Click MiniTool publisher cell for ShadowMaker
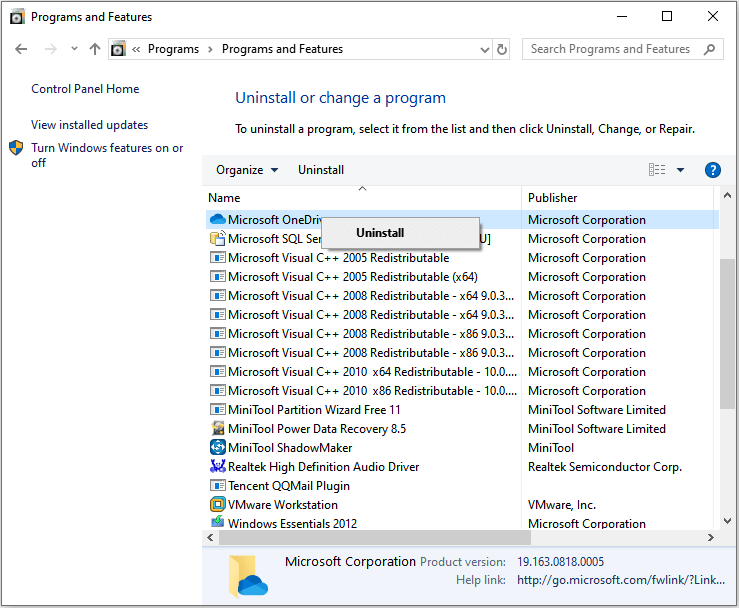 click(550, 447)
